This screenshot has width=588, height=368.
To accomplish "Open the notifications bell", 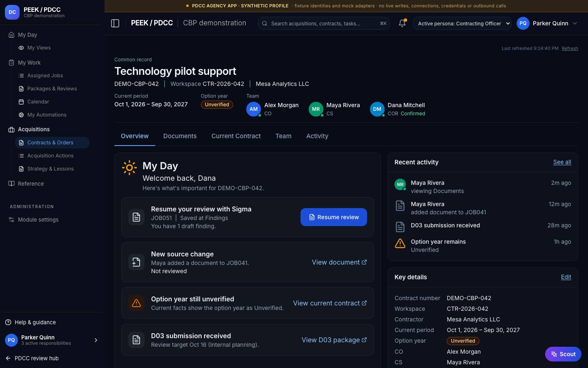I will pos(402,23).
